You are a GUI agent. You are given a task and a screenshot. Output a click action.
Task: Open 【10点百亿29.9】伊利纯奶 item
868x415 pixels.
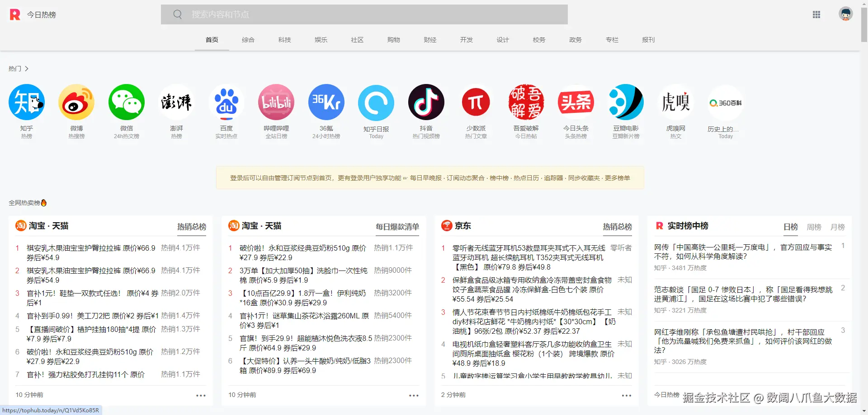303,298
